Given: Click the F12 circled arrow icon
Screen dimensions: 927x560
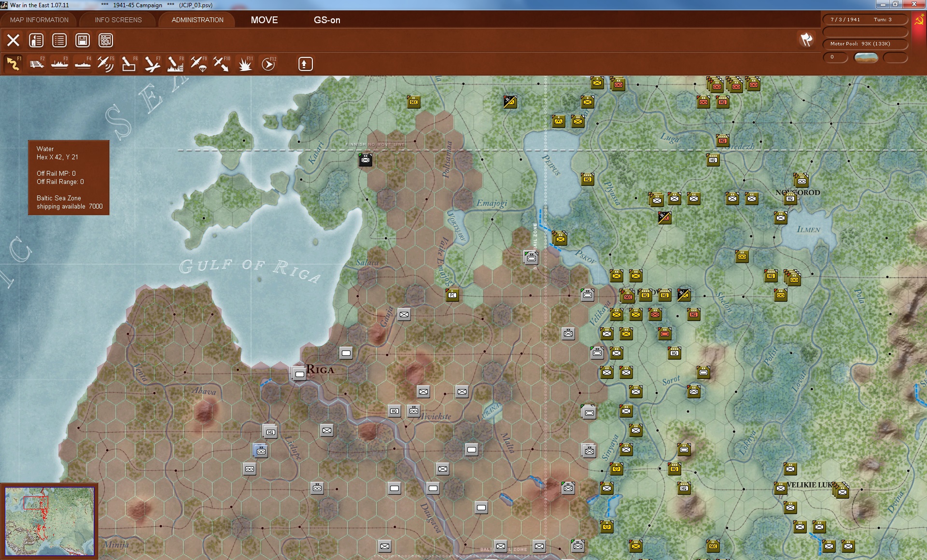Looking at the screenshot, I should tap(268, 64).
